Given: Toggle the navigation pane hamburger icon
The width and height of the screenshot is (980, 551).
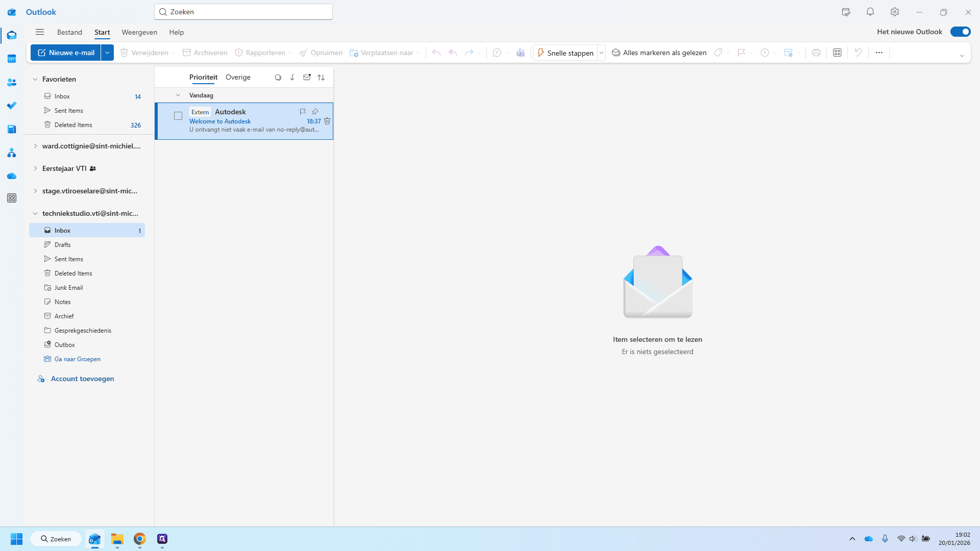Looking at the screenshot, I should tap(40, 32).
